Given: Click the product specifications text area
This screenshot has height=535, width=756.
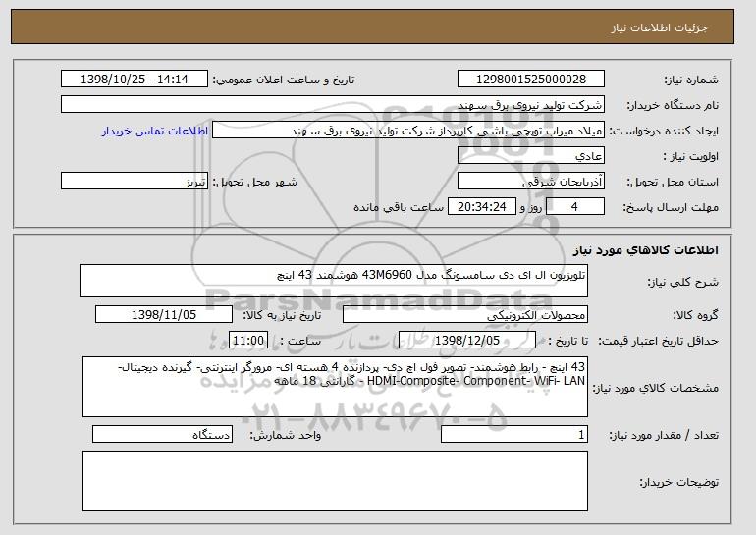Looking at the screenshot, I should click(x=335, y=387).
